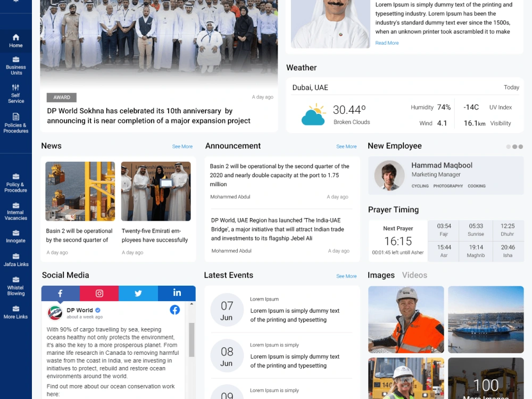Open 'Twenty-five Emirati employees' news title
Viewport: 532px width, 399px height.
click(155, 236)
